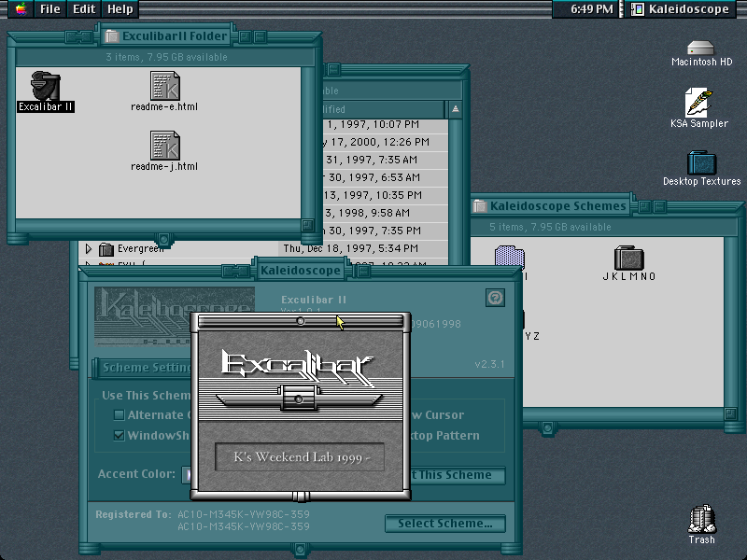Expand the Evergreen folder disclosure triangle
This screenshot has width=747, height=560.
(x=89, y=248)
